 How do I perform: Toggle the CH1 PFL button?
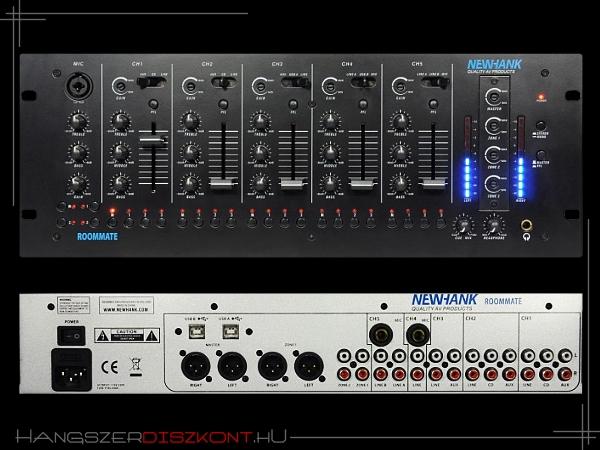tap(153, 104)
